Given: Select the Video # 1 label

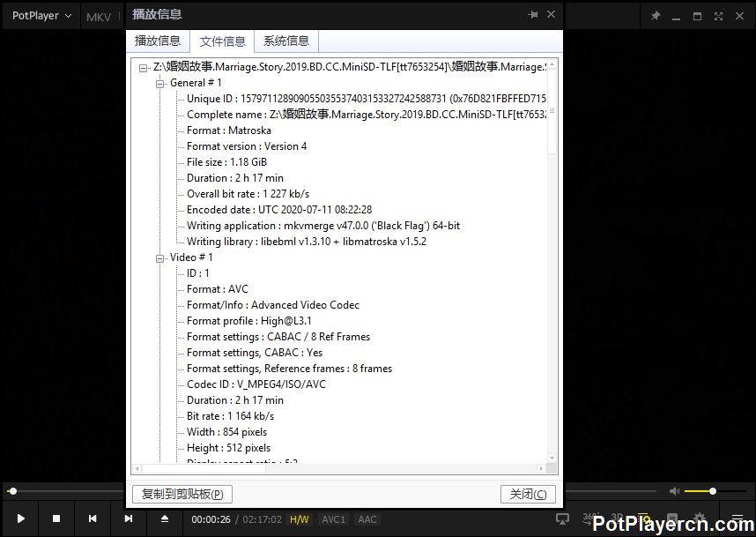Looking at the screenshot, I should click(x=191, y=257).
